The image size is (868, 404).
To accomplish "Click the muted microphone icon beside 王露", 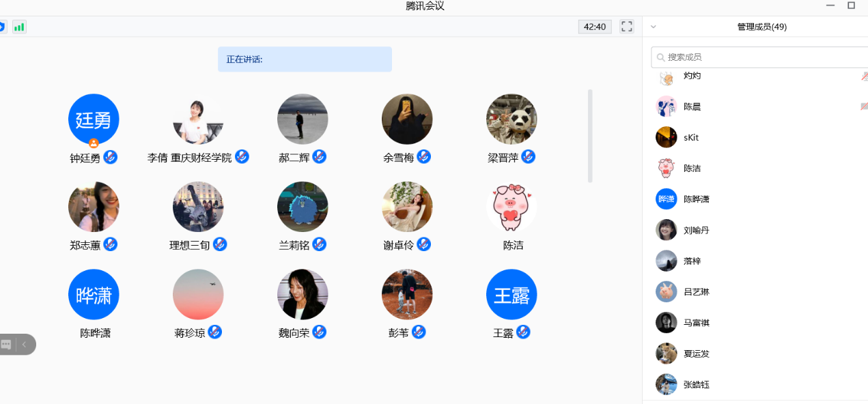I will pos(523,332).
